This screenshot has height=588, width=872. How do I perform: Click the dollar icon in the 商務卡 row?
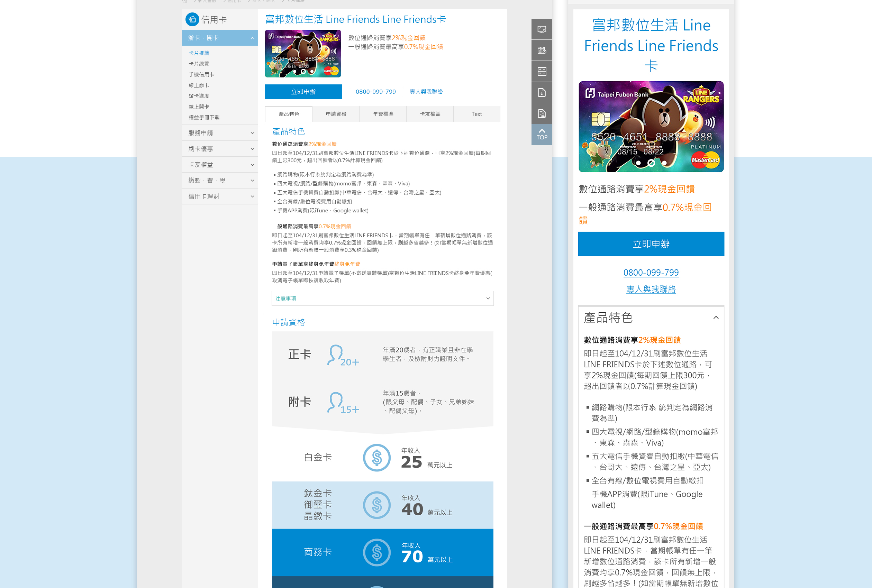(376, 552)
